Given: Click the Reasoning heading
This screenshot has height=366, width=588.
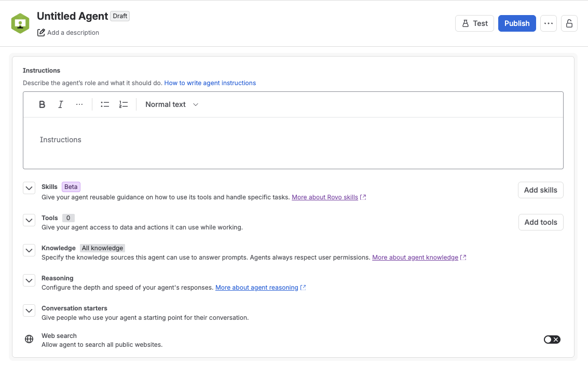Looking at the screenshot, I should [x=58, y=278].
